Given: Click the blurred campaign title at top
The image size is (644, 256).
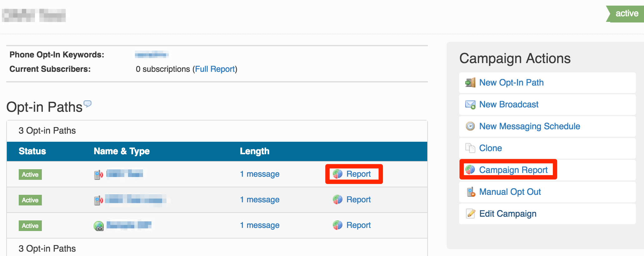Looking at the screenshot, I should [x=34, y=15].
